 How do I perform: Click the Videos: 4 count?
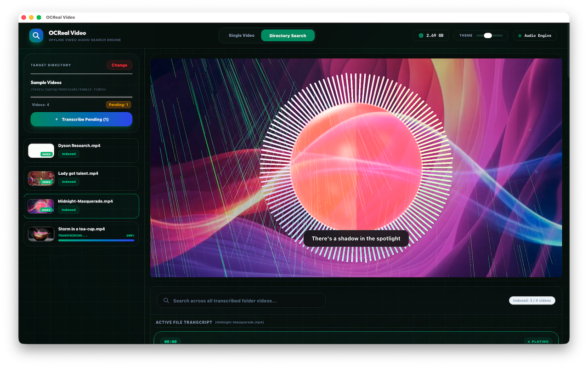pos(40,105)
